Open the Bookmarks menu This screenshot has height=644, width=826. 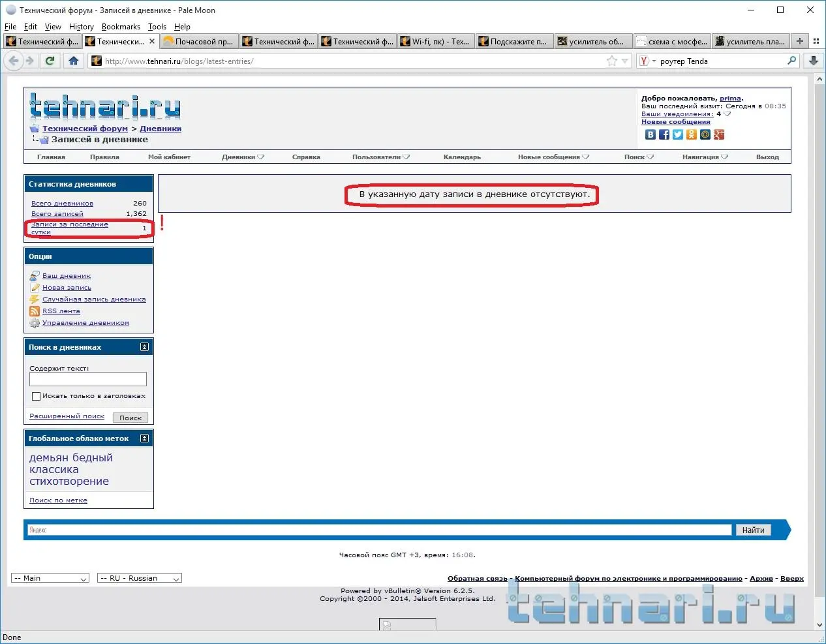(x=121, y=27)
